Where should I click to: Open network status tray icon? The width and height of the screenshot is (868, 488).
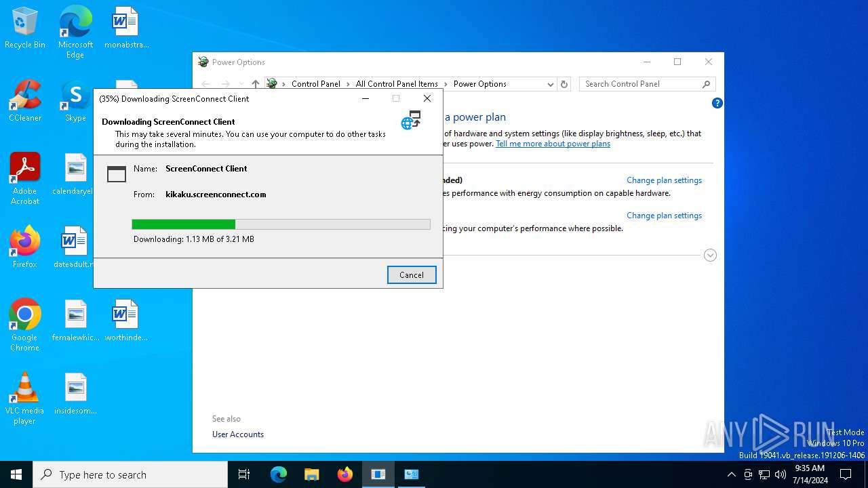(x=764, y=474)
